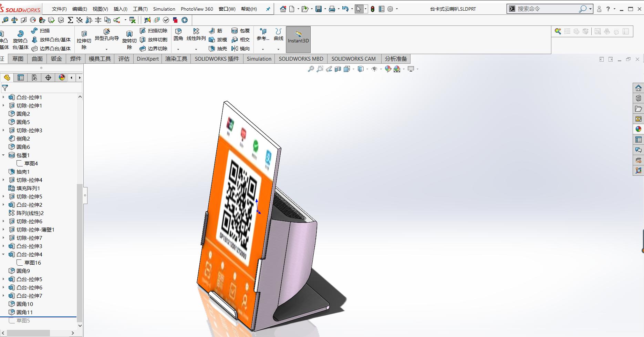Click the DisplayManager color-ball tab

62,78
